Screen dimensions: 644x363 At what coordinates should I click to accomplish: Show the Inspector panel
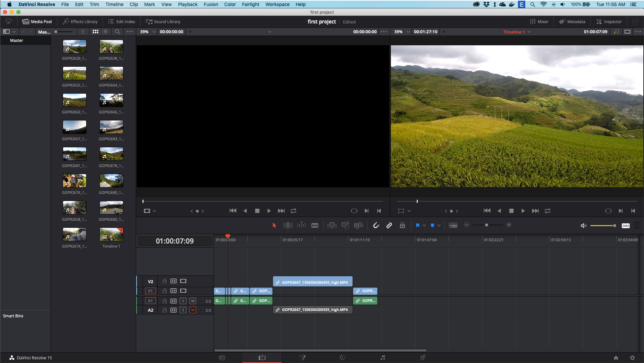click(x=609, y=21)
